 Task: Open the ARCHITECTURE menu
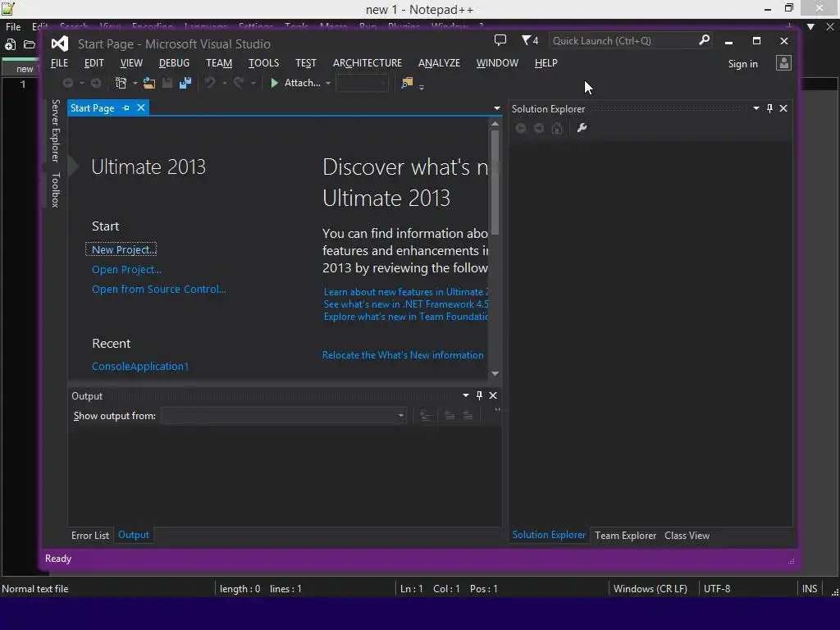point(367,63)
